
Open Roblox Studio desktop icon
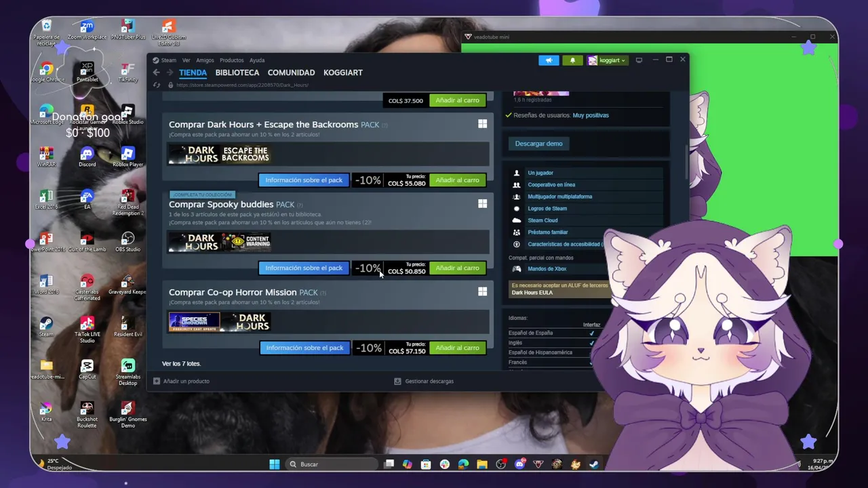tap(127, 115)
